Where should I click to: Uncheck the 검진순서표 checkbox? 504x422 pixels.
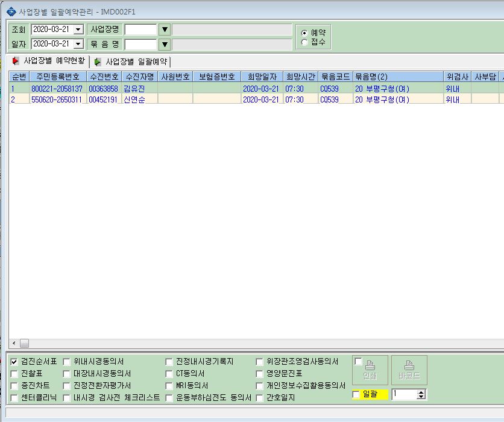click(x=14, y=362)
